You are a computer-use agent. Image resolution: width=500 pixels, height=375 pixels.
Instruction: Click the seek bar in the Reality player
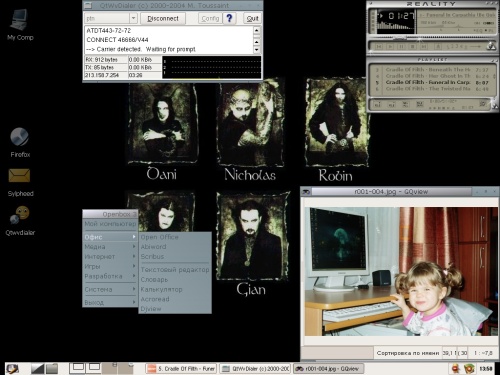pyautogui.click(x=430, y=37)
